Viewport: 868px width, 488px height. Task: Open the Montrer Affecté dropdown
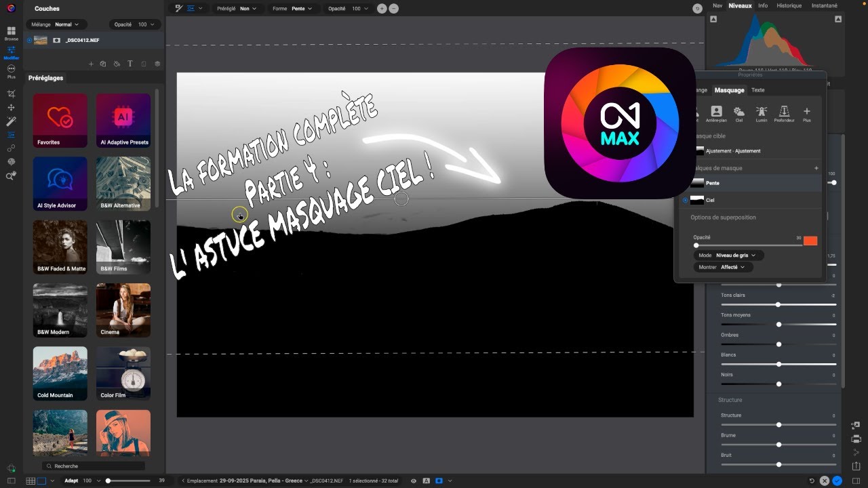[723, 267]
